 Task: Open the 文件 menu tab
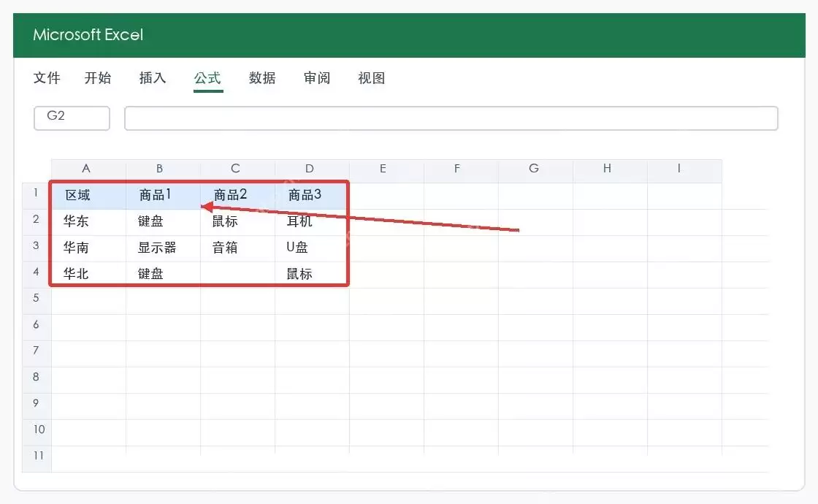tap(47, 78)
